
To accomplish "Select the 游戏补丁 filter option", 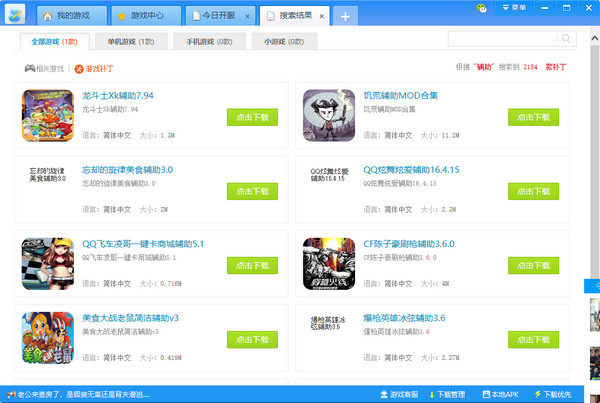I will 95,69.
